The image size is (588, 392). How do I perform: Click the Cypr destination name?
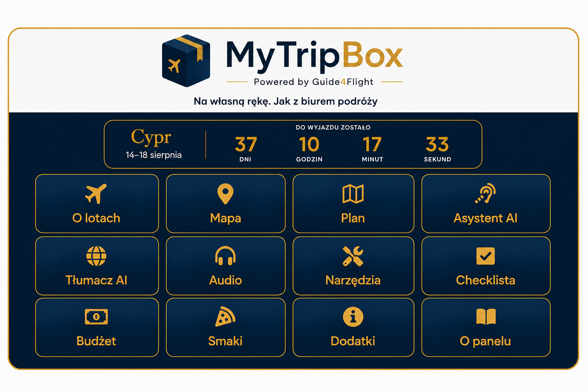pos(151,137)
